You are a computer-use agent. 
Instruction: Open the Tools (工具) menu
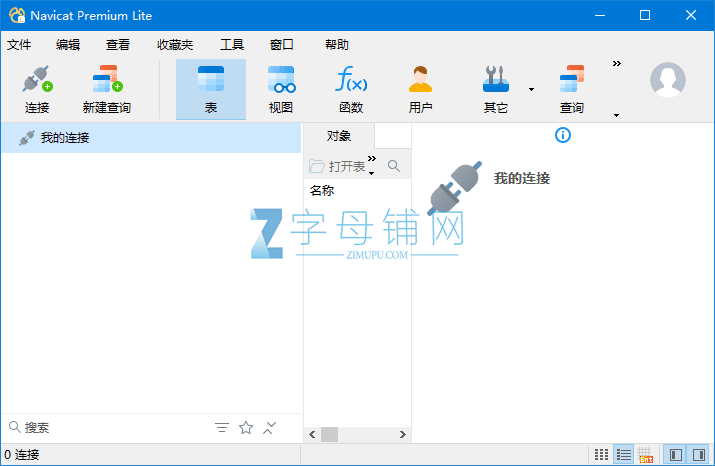coord(232,44)
